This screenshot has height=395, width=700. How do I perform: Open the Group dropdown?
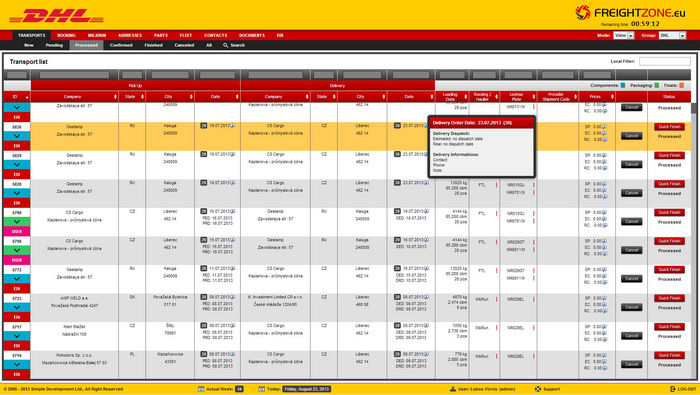672,35
